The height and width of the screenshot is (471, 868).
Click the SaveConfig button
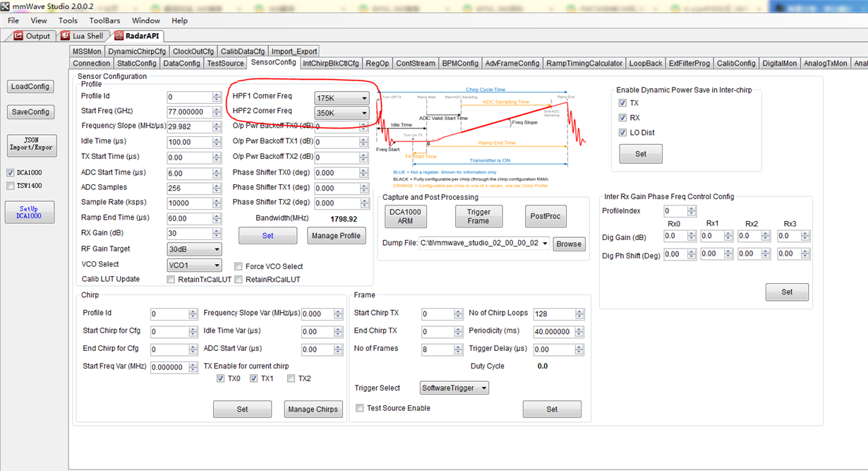30,112
